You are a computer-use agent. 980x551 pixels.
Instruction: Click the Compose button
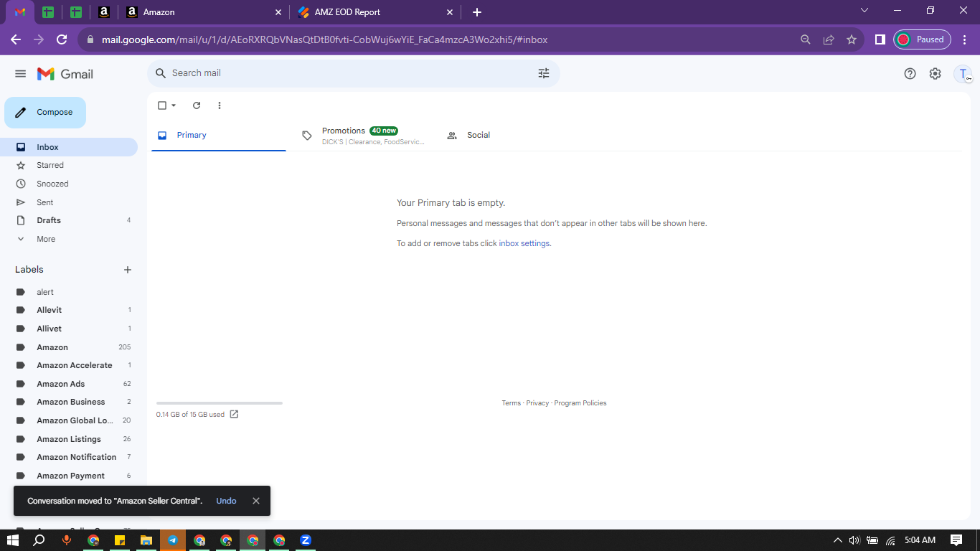click(45, 113)
